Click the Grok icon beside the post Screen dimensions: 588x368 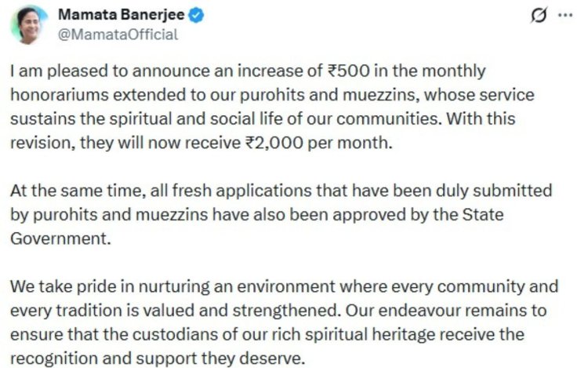coord(539,16)
